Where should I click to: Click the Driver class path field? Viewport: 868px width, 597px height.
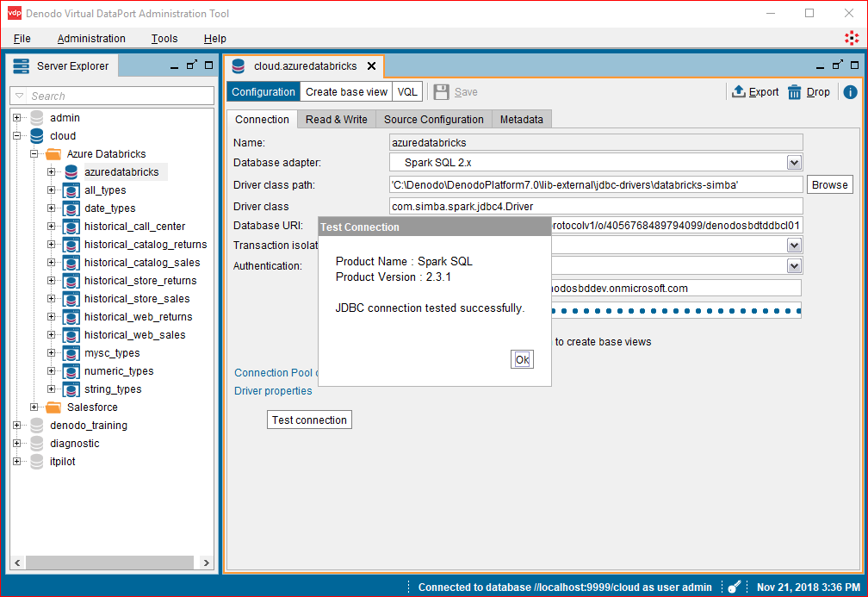click(x=596, y=185)
